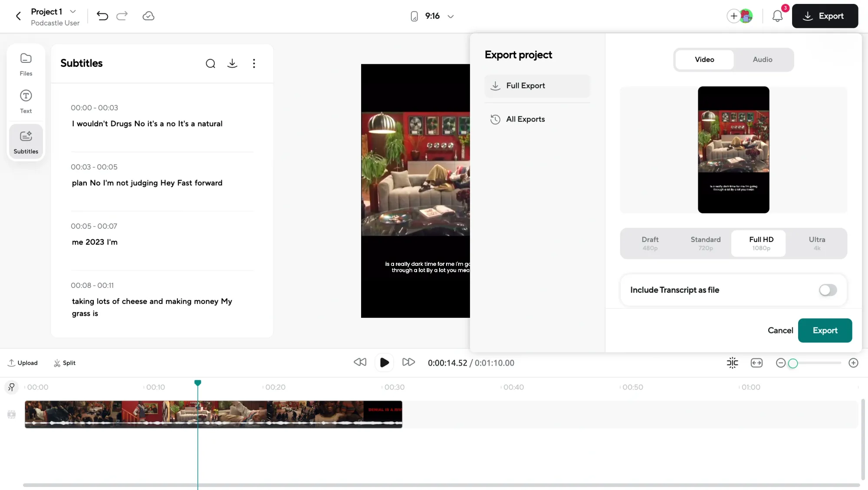Click the subtitle download icon

[232, 63]
